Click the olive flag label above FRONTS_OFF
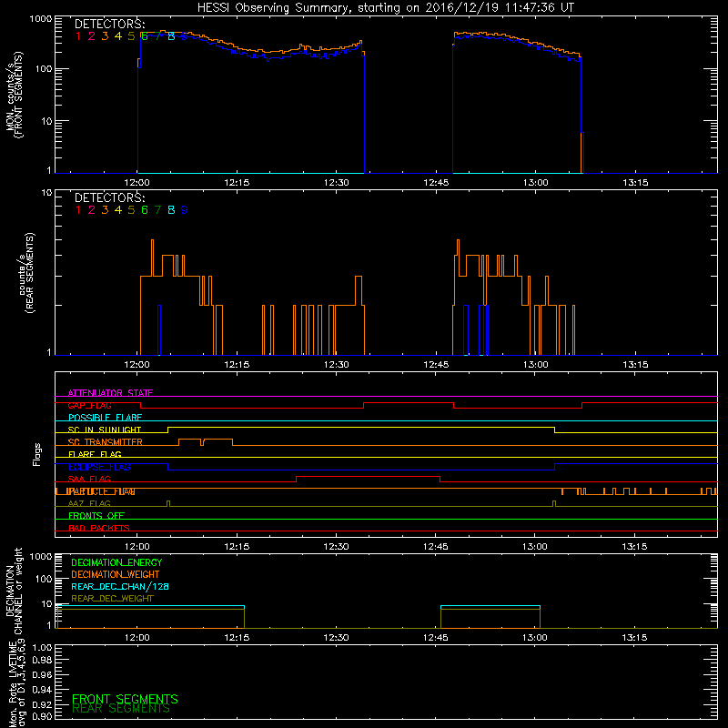 point(89,503)
